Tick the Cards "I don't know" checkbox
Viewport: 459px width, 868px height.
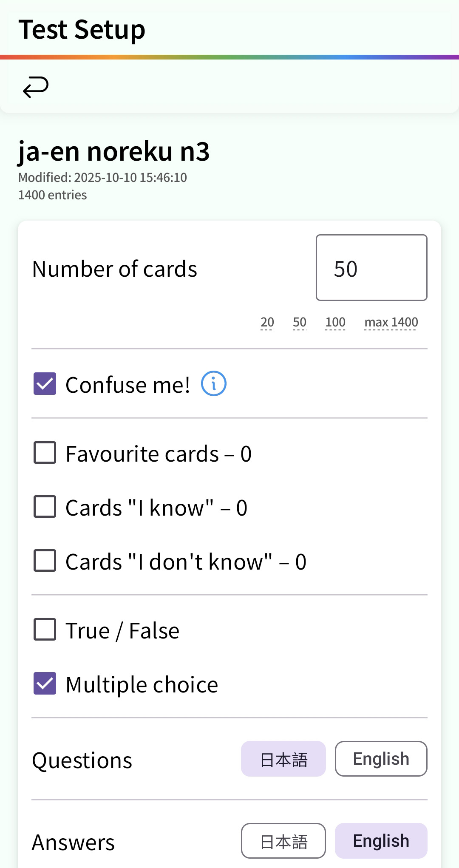45,561
